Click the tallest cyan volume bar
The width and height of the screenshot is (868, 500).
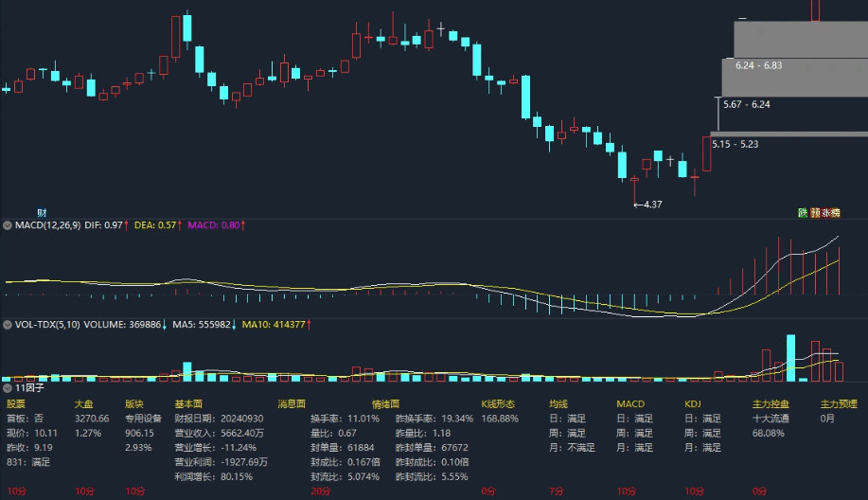point(791,358)
